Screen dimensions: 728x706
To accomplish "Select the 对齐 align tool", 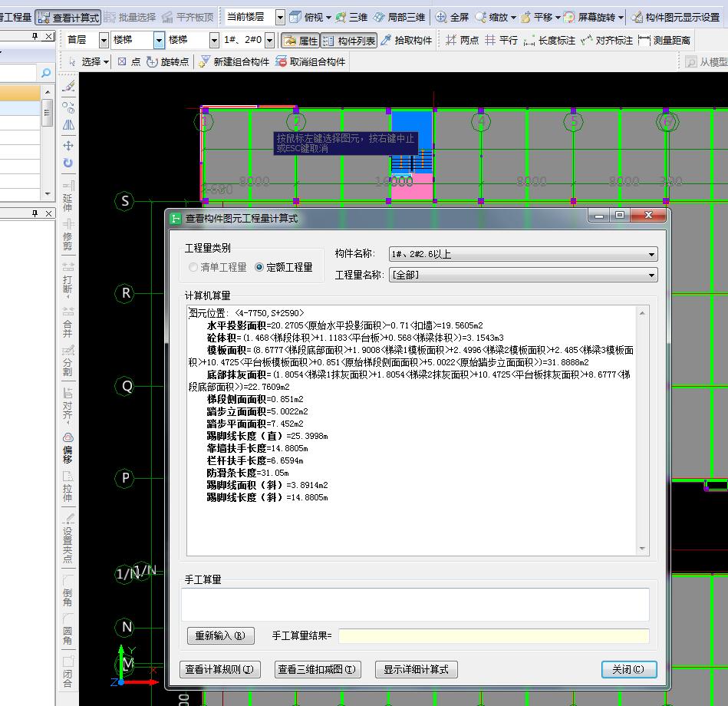I will point(68,405).
